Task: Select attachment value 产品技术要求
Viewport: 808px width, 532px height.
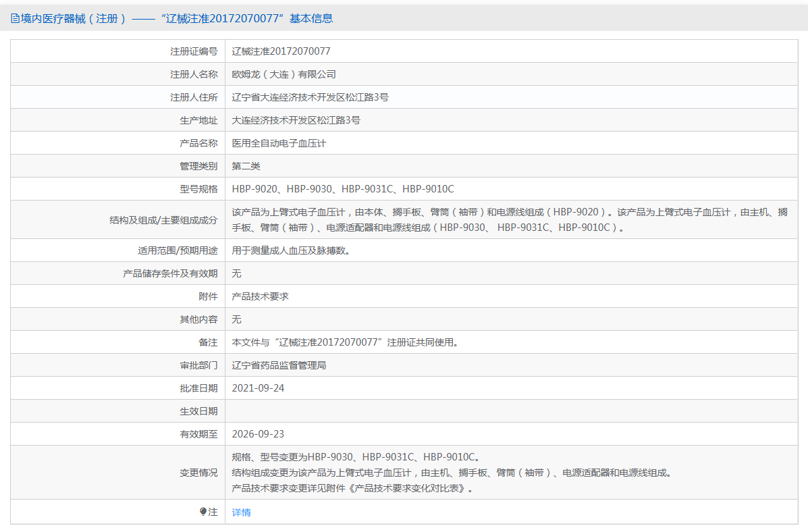Action: [x=261, y=296]
